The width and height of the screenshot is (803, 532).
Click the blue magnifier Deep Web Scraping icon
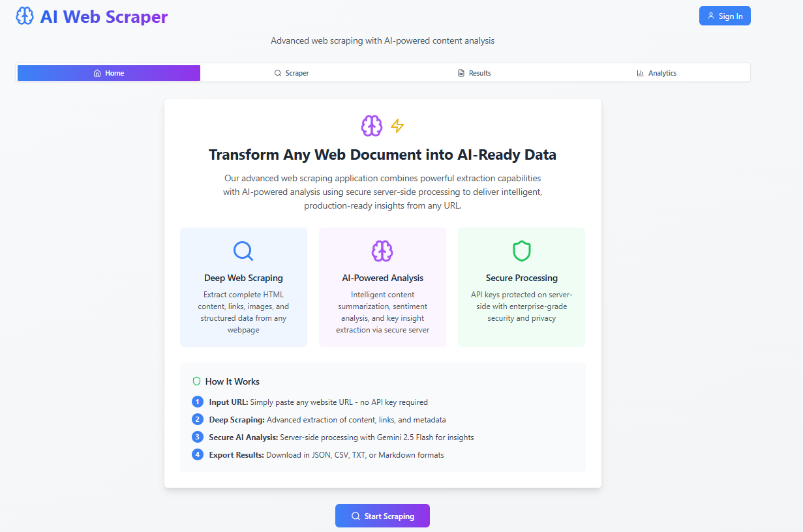click(x=243, y=251)
